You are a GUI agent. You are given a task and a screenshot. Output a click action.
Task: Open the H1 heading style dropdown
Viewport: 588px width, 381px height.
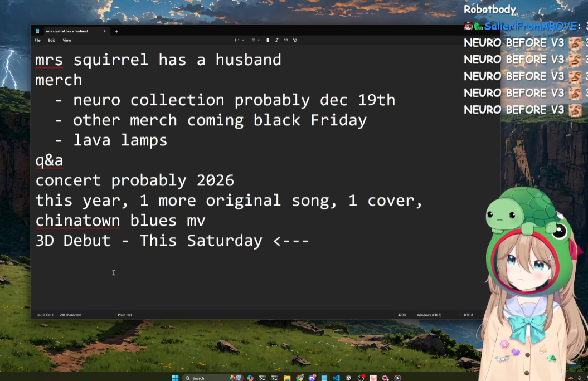[240, 40]
